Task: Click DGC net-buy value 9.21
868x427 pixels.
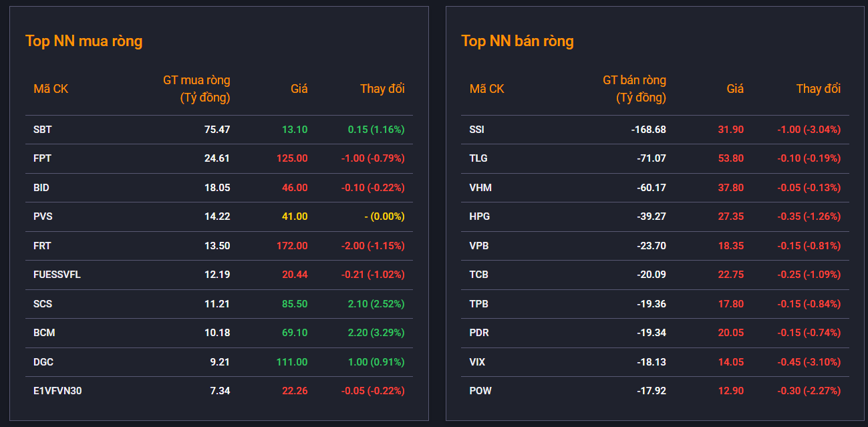Action: coord(220,362)
